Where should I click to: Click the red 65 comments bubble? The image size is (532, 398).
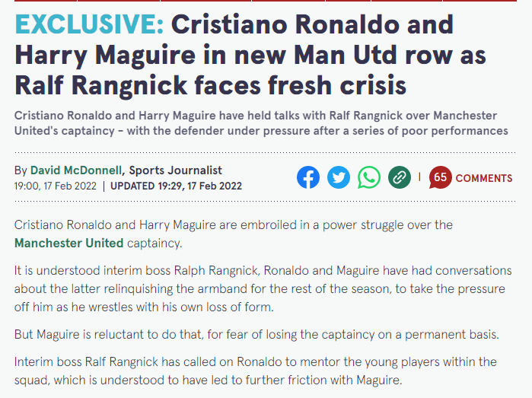(x=440, y=177)
